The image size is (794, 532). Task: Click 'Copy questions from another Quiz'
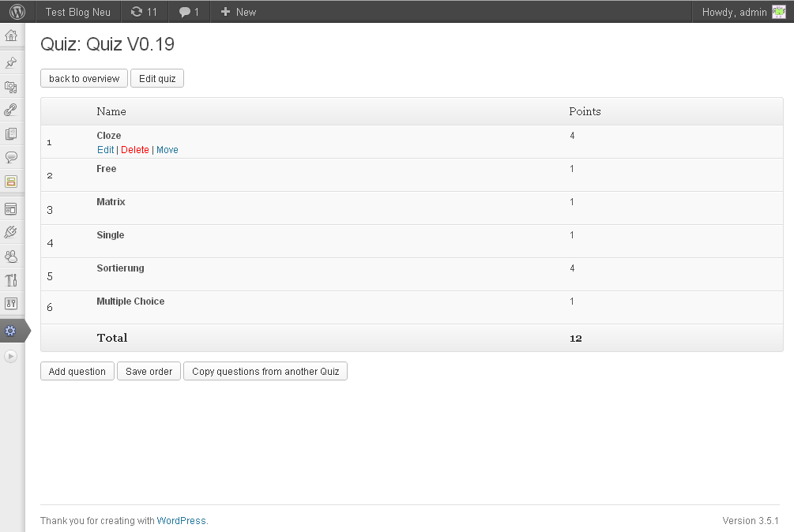(x=265, y=371)
